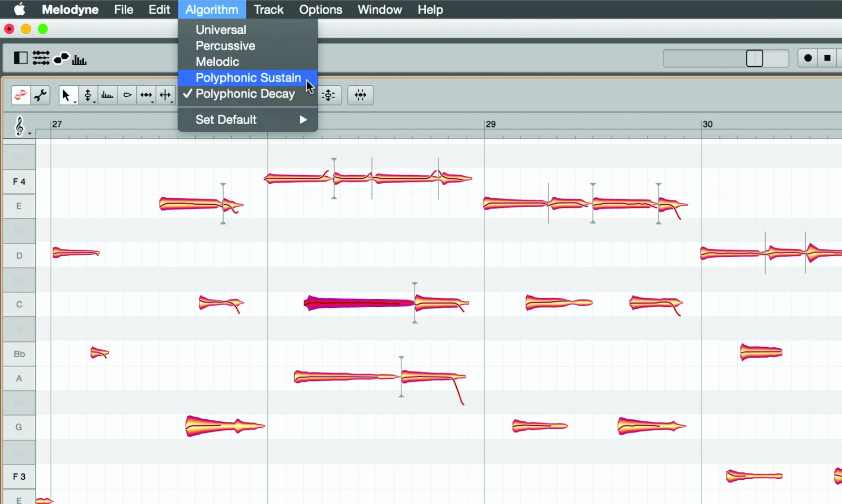The width and height of the screenshot is (842, 504).
Task: Switch to note edit mode blobs button
Action: (x=21, y=95)
